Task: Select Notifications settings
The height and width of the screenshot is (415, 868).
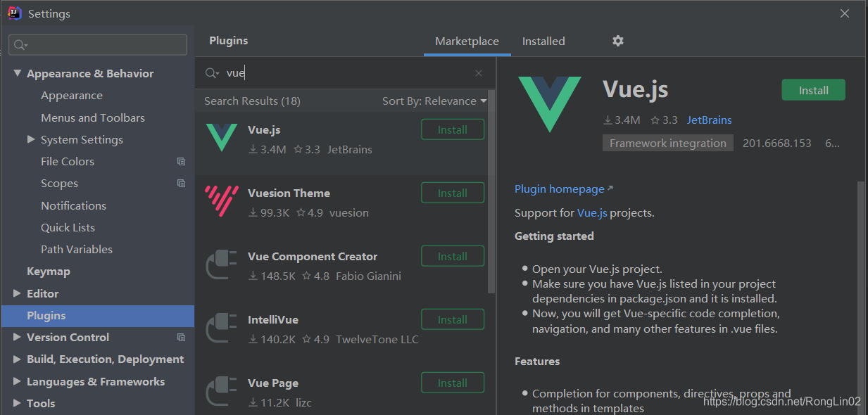Action: tap(73, 205)
